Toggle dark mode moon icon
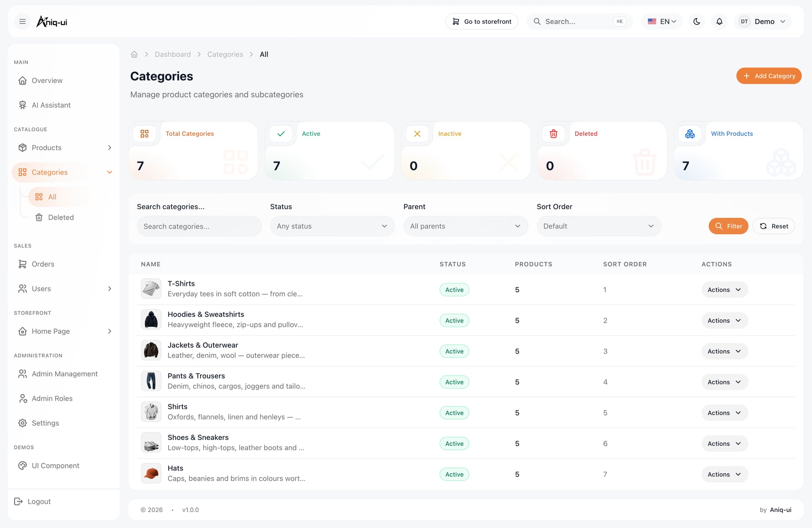Viewport: 812px width, 528px height. click(697, 22)
